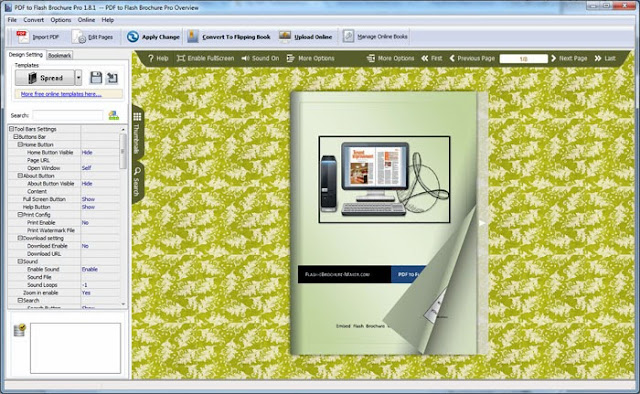Follow the More free online templates link
This screenshot has height=394, width=640.
tap(61, 94)
